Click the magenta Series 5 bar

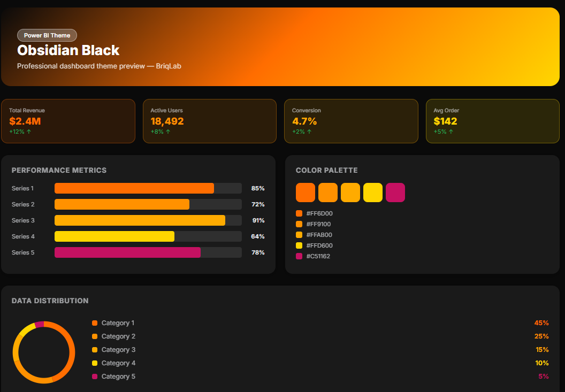click(x=127, y=252)
